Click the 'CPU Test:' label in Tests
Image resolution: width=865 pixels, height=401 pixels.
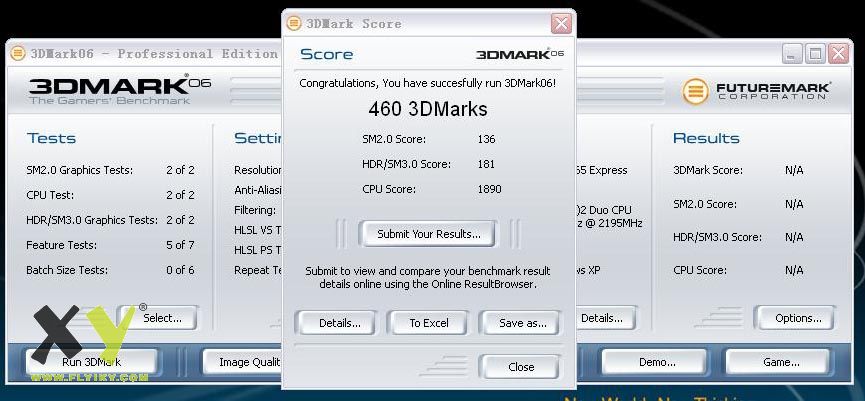[x=50, y=195]
